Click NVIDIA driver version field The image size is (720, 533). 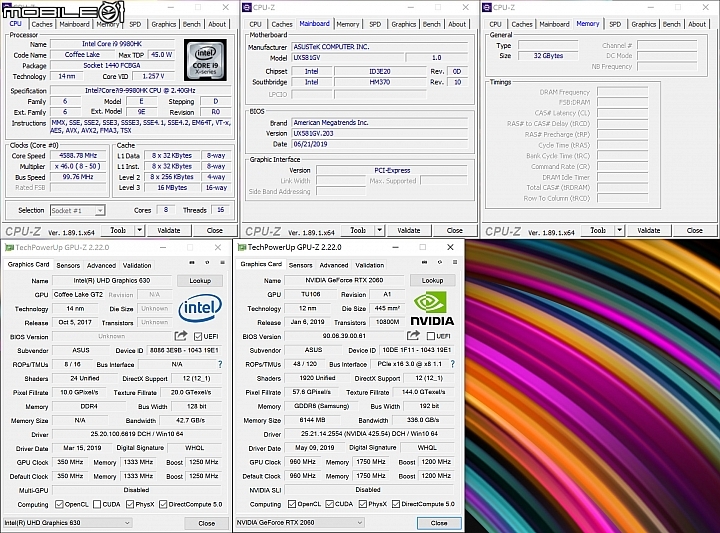pos(369,433)
